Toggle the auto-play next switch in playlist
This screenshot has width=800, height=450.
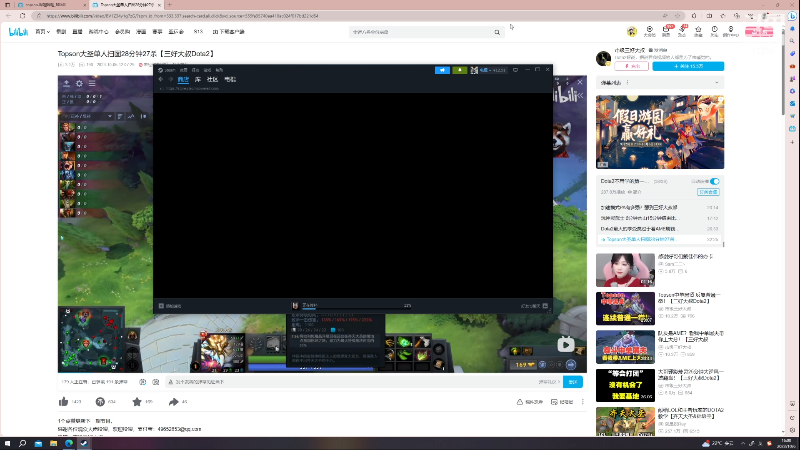pyautogui.click(x=714, y=181)
